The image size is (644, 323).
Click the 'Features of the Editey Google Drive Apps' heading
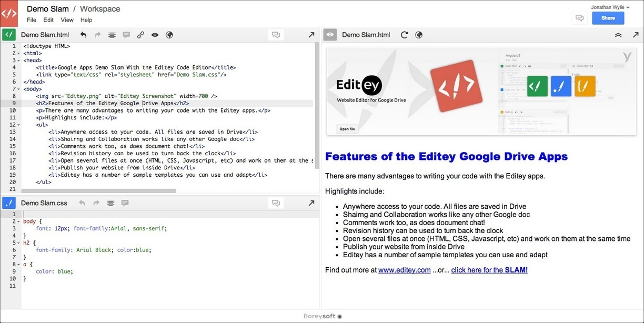click(x=446, y=156)
